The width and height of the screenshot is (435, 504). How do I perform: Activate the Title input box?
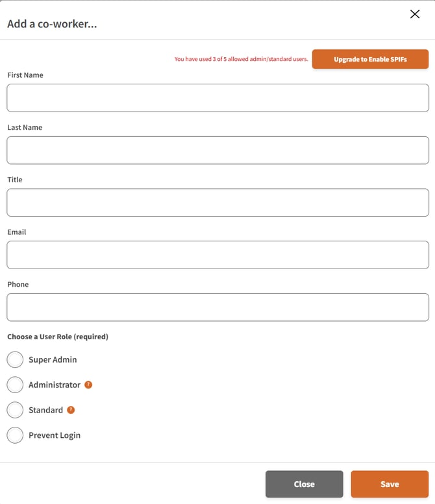pyautogui.click(x=217, y=202)
